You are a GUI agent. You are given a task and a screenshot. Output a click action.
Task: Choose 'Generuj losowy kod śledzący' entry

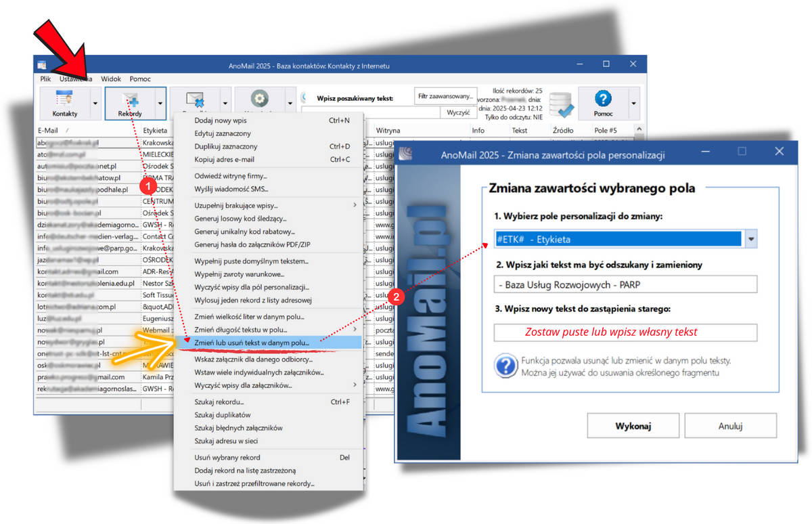pyautogui.click(x=269, y=219)
